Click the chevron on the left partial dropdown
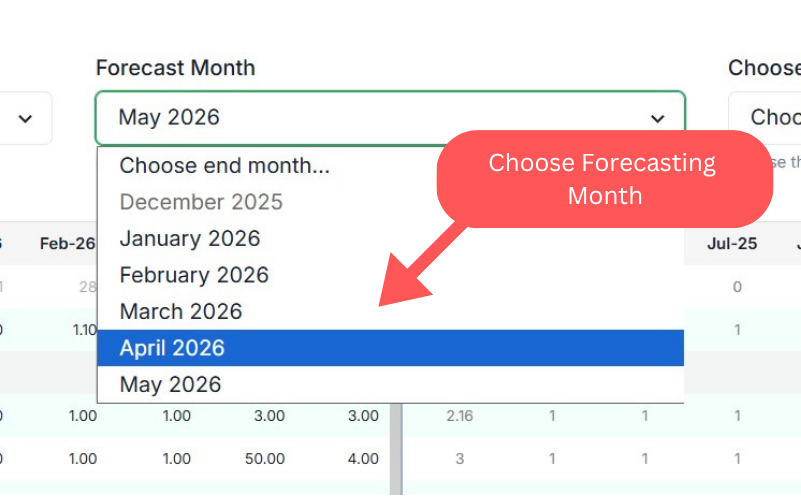Screen dimensions: 801x497 pos(26,118)
